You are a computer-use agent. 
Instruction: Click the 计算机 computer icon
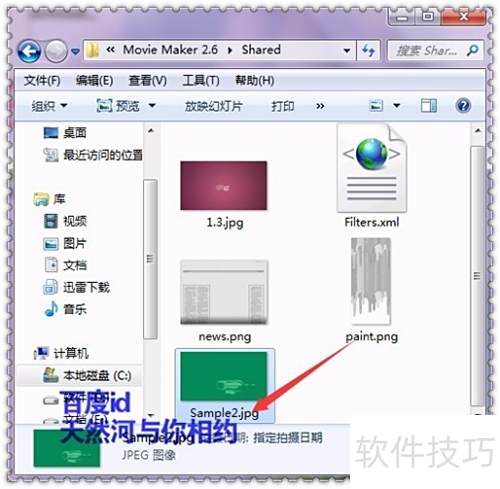tap(41, 353)
